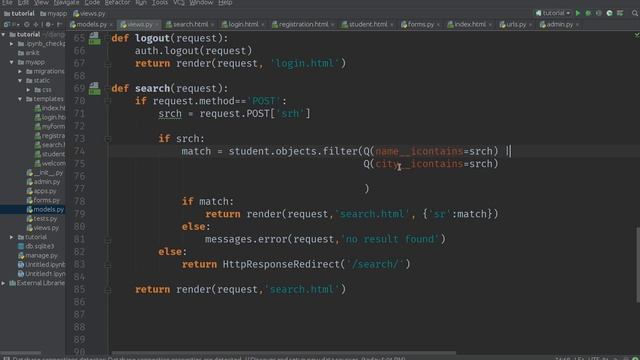Image resolution: width=640 pixels, height=360 pixels.
Task: Open the Tools menu
Action: [x=160, y=2]
